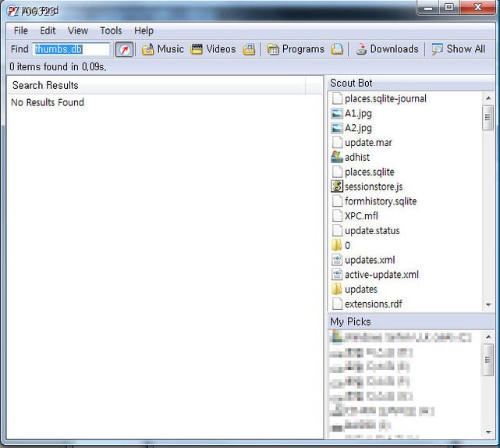Open the View menu
The height and width of the screenshot is (448, 500).
(x=78, y=30)
